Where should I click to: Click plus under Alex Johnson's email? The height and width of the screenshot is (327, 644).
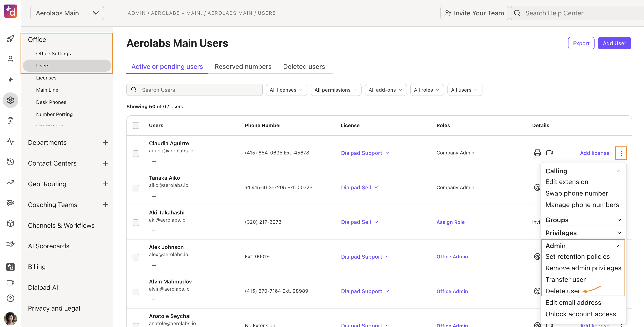tap(154, 265)
